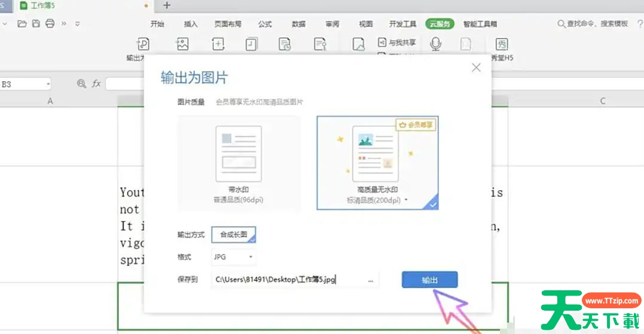Switch to 页面布局 ribbon tab
This screenshot has height=334, width=644.
tap(228, 25)
